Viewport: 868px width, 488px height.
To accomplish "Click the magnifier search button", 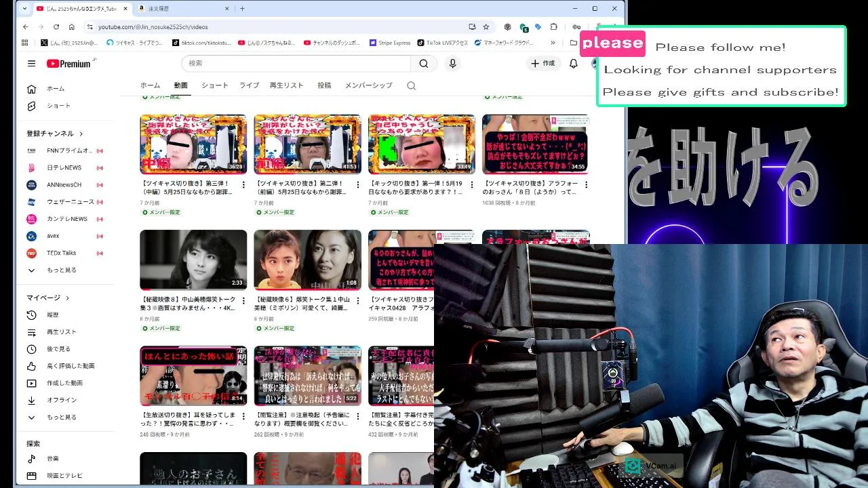I will tap(424, 63).
